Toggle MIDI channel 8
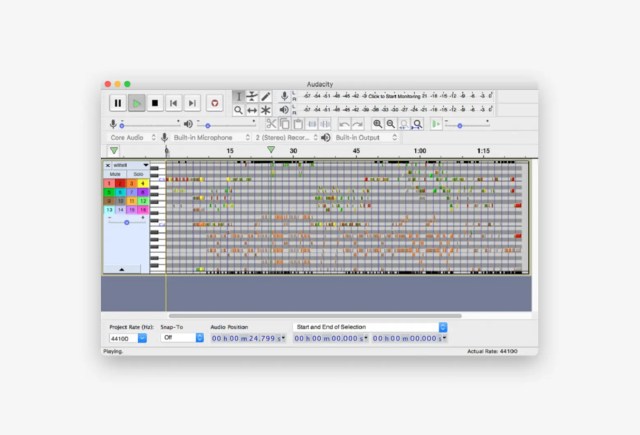The width and height of the screenshot is (640, 435). click(x=143, y=192)
